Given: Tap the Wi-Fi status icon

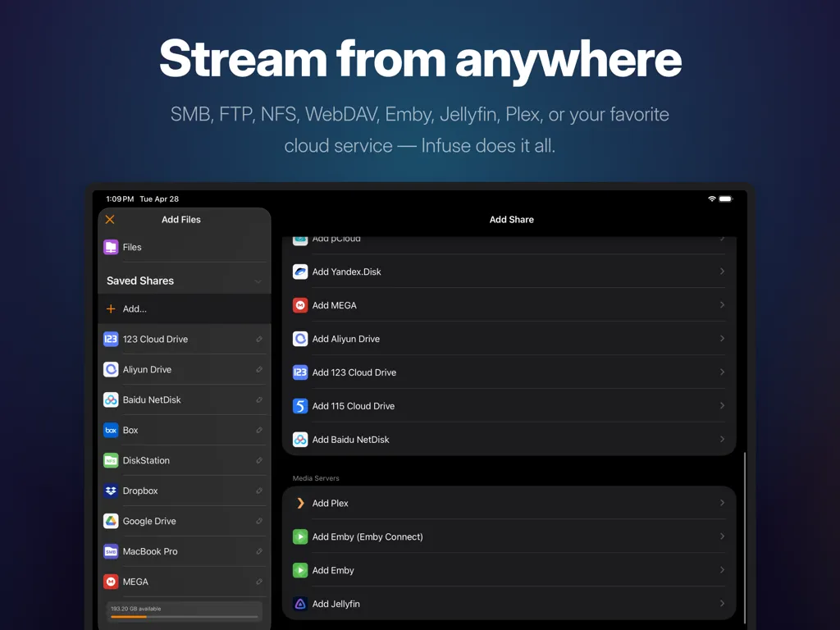Looking at the screenshot, I should tap(712, 199).
